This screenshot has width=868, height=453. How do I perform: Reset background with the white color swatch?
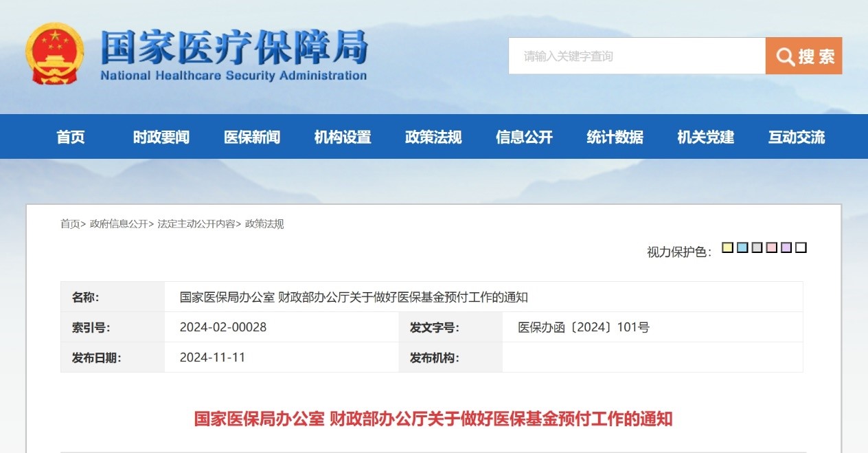(x=801, y=247)
